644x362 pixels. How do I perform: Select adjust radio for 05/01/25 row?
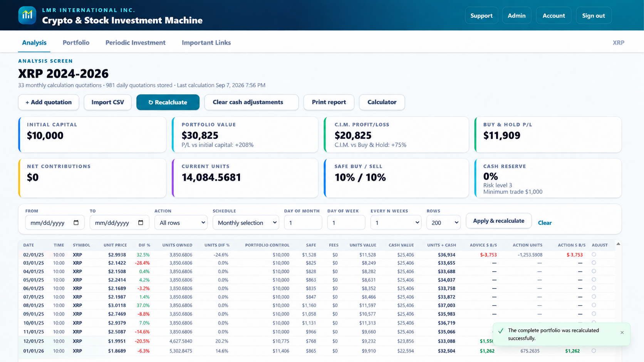point(594,280)
